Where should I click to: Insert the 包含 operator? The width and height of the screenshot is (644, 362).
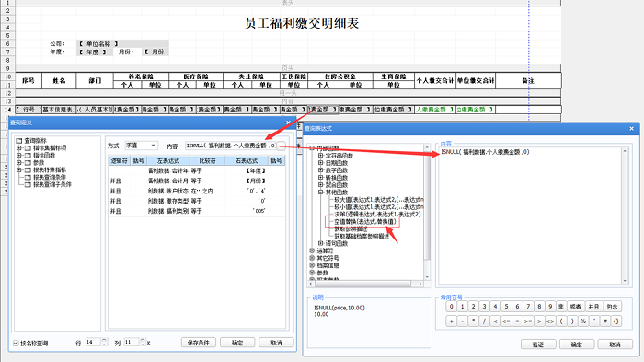click(x=613, y=307)
